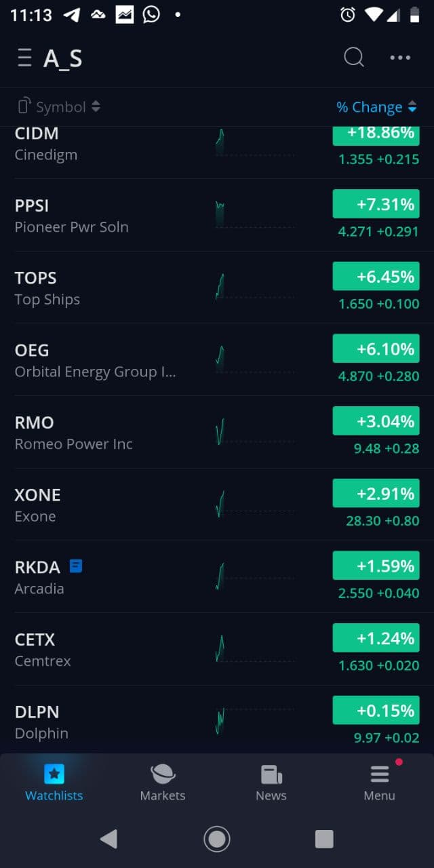The height and width of the screenshot is (868, 434).
Task: Switch to the Watchlists tab
Action: coord(54,782)
